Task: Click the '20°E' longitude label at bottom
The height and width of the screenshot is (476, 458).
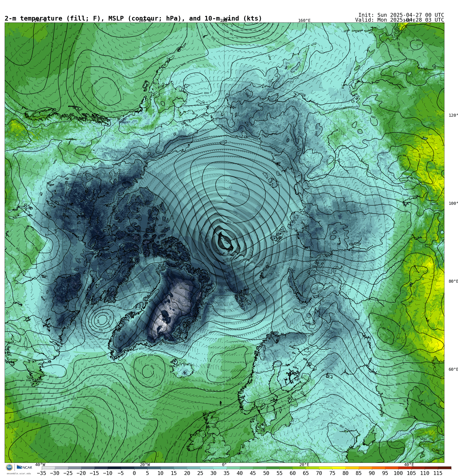Action: (304, 465)
